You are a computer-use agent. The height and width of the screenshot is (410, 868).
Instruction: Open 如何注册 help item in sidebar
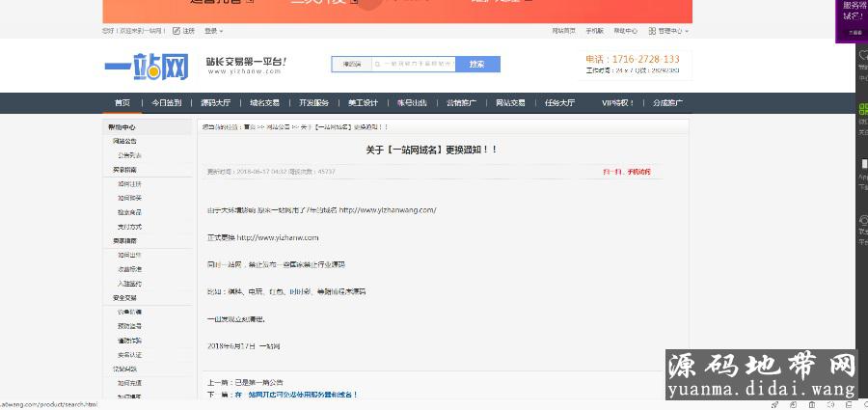[x=129, y=184]
